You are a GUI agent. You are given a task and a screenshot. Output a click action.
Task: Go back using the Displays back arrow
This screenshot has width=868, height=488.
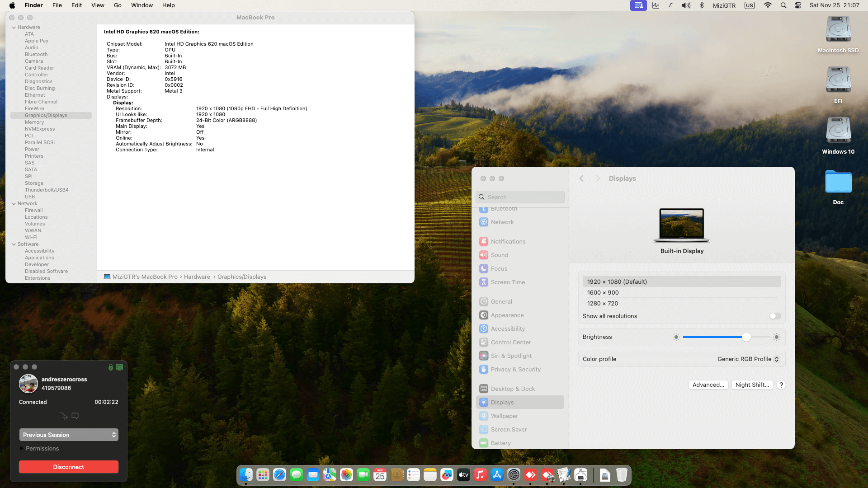tap(581, 178)
